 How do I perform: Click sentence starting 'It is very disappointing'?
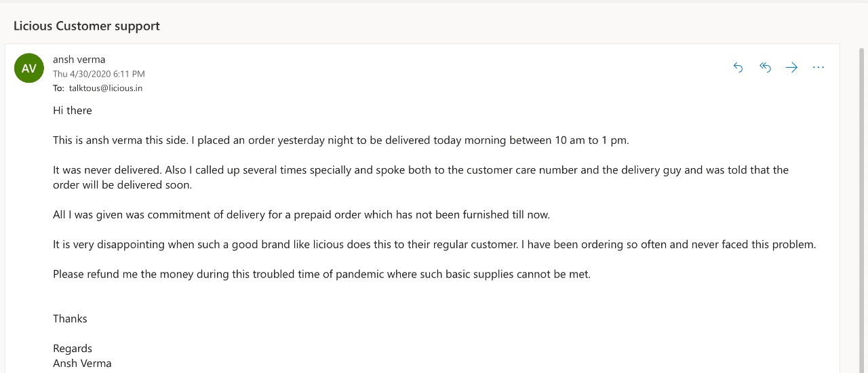[x=434, y=244]
